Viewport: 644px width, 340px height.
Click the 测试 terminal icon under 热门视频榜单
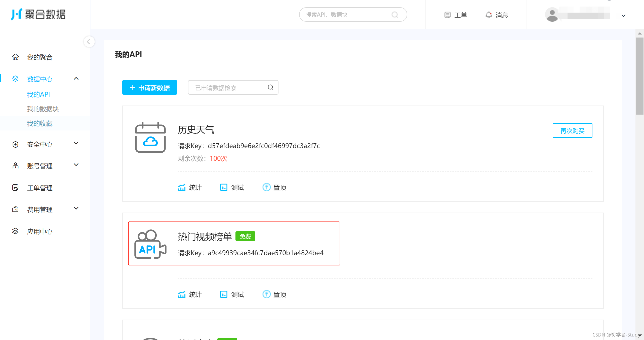pyautogui.click(x=224, y=294)
